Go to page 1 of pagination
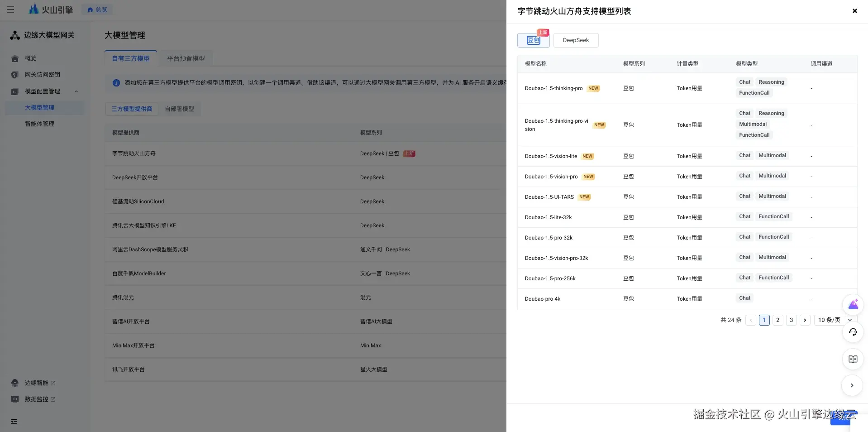 click(x=764, y=320)
